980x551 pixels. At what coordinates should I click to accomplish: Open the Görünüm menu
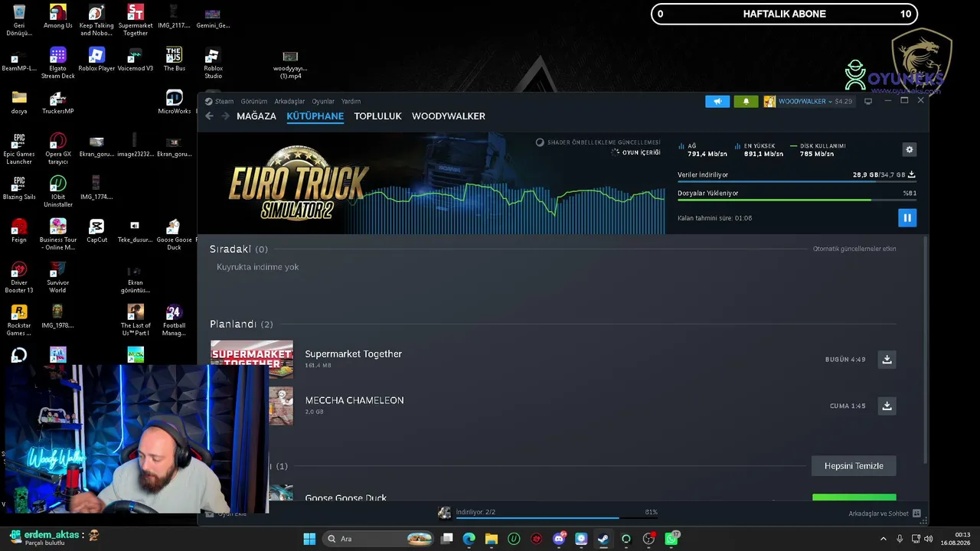tap(254, 101)
